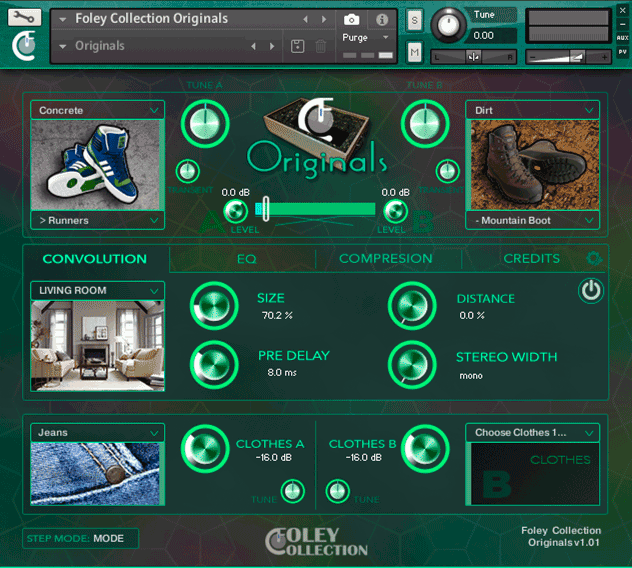Switch to the CREDITS tab
This screenshot has height=568, width=632.
click(531, 258)
